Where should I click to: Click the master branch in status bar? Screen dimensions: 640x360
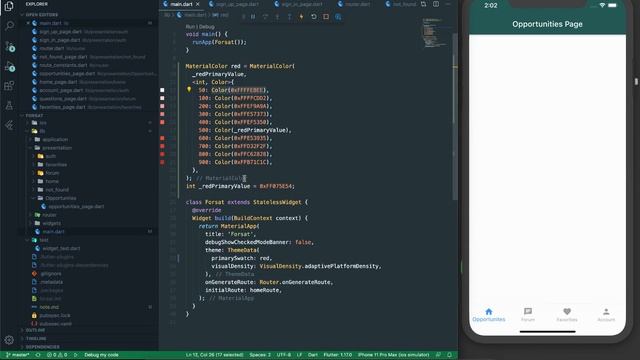click(18, 355)
